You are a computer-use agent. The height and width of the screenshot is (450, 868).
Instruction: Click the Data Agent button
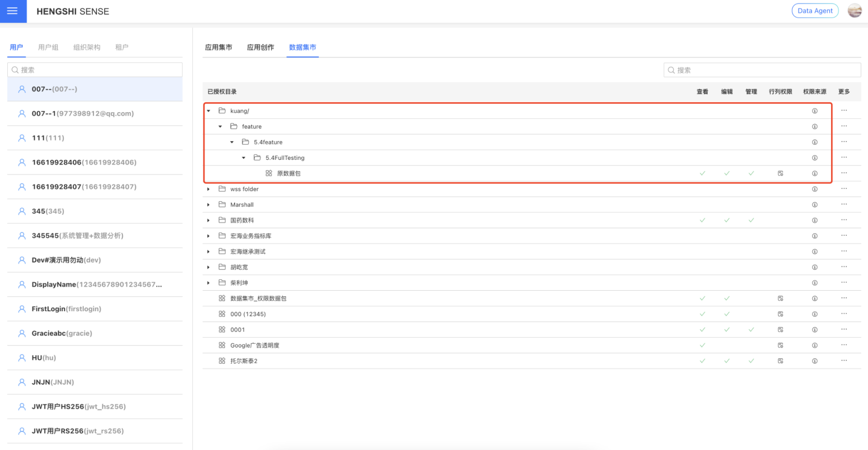[814, 11]
